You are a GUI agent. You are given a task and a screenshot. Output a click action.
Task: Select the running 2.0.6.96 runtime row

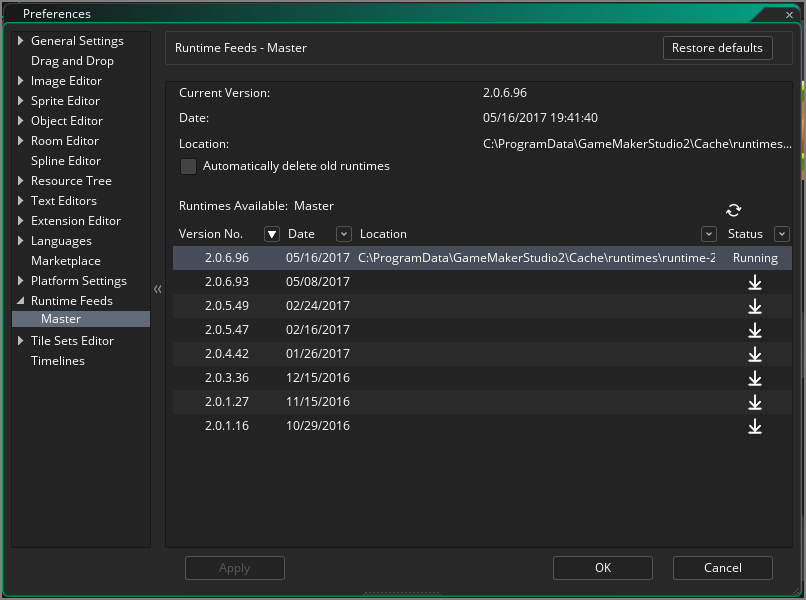click(482, 258)
